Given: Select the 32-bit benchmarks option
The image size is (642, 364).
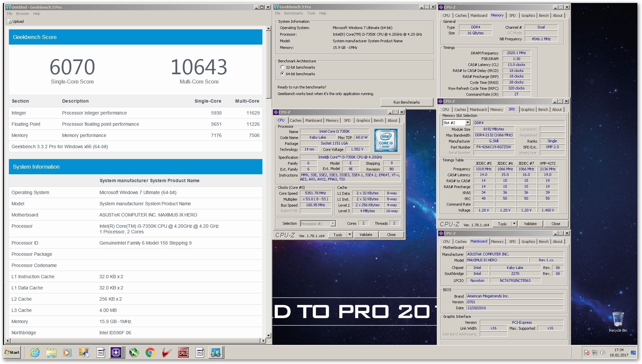Looking at the screenshot, I should pos(283,67).
